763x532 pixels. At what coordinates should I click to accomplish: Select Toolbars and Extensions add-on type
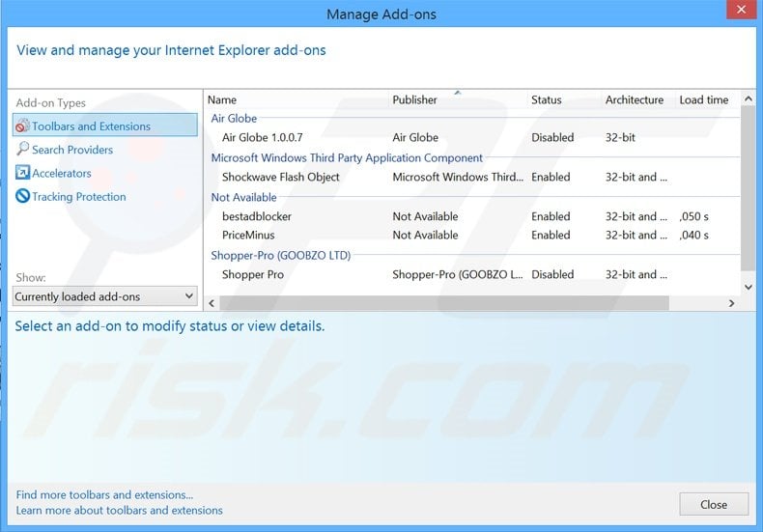105,126
